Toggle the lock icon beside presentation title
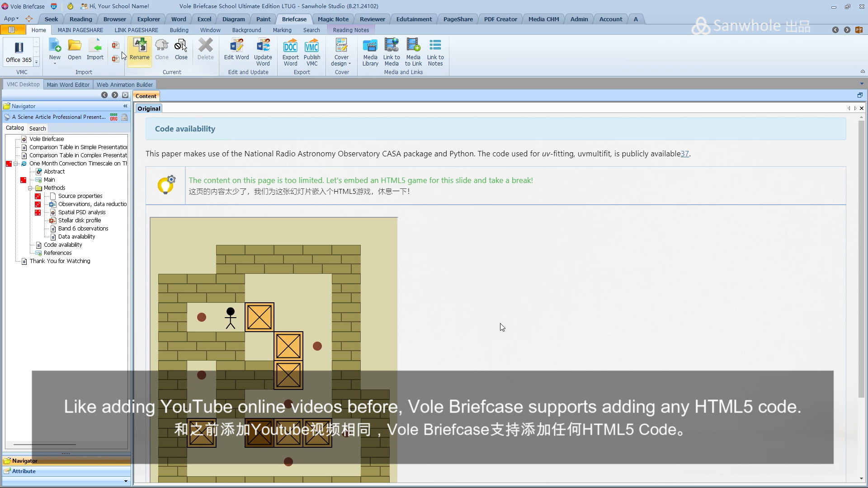This screenshot has height=488, width=868. coord(124,117)
